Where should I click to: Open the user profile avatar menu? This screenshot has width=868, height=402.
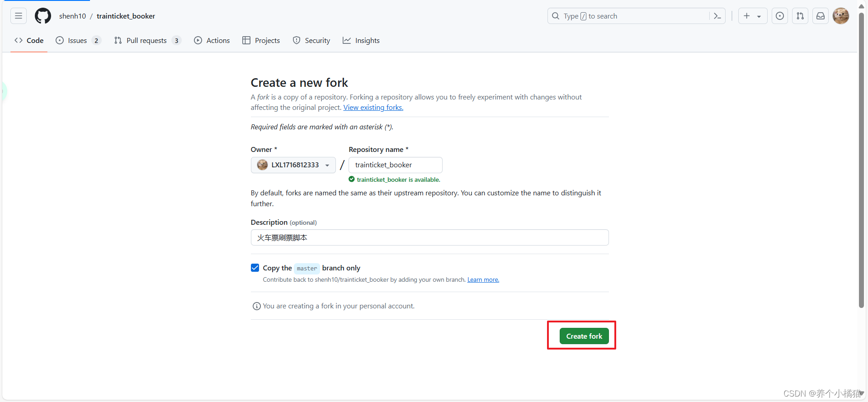coord(841,16)
